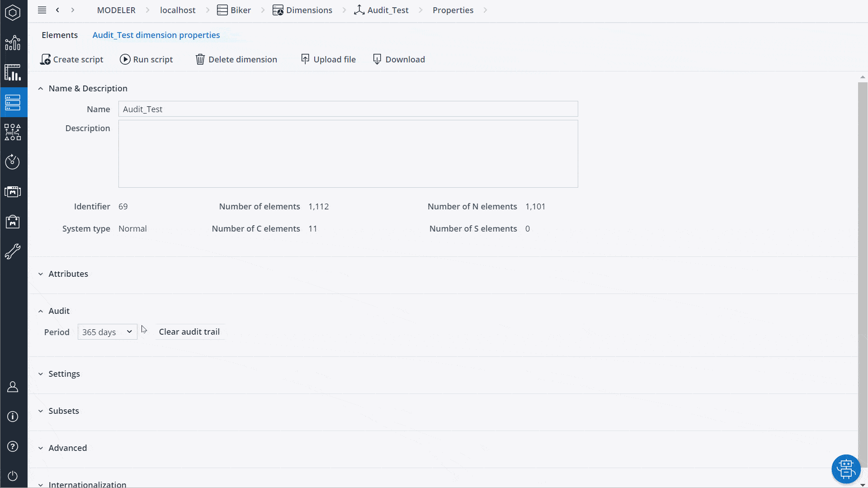Open the Reports chart icon in sidebar
Image resolution: width=868 pixels, height=488 pixels.
(13, 73)
